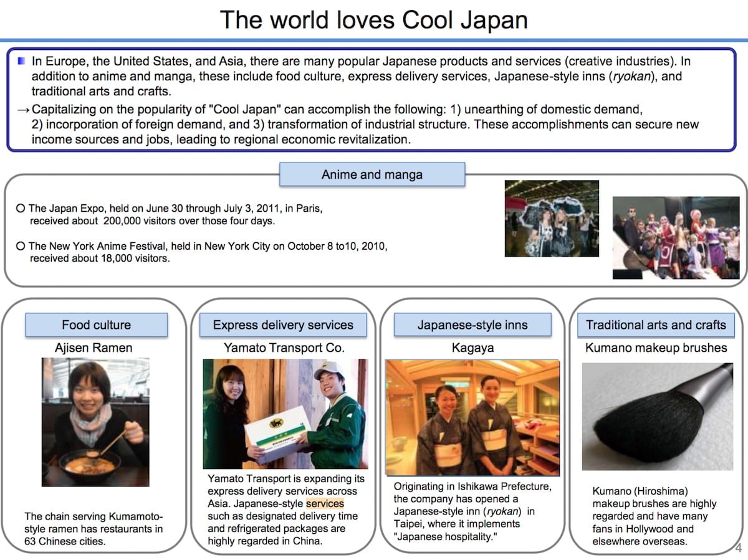Click the "Food culture" label box
This screenshot has height=560, width=748.
pos(96,325)
